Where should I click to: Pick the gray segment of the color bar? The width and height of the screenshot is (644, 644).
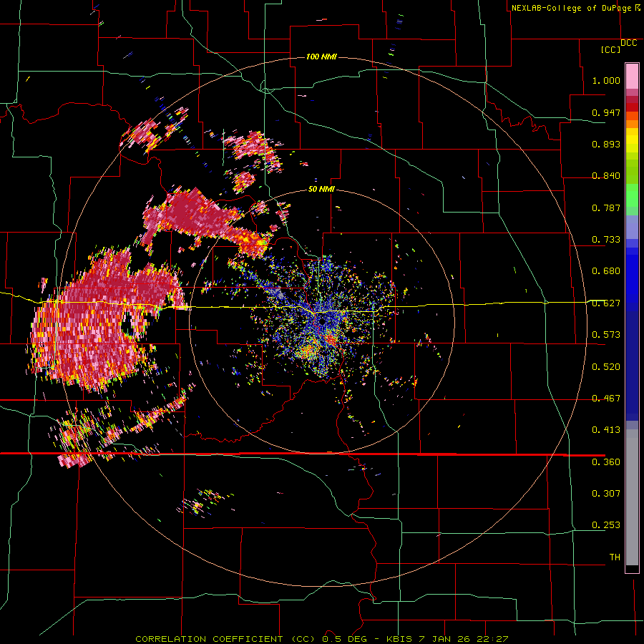(632, 497)
